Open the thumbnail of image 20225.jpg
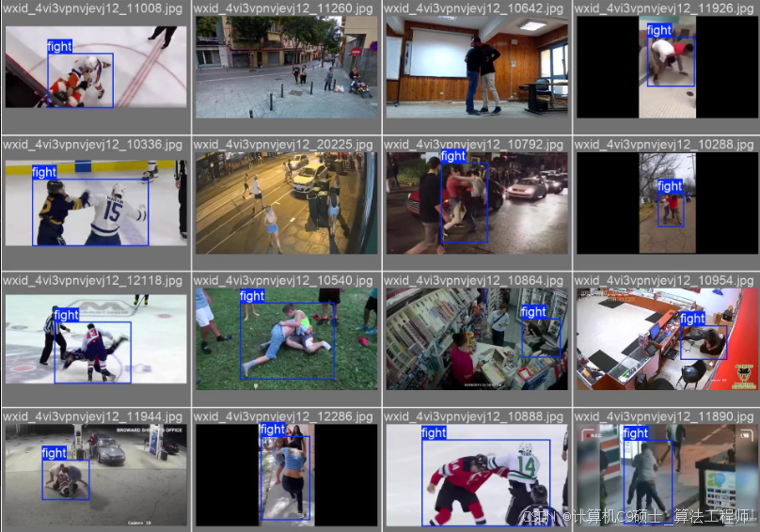 287,203
